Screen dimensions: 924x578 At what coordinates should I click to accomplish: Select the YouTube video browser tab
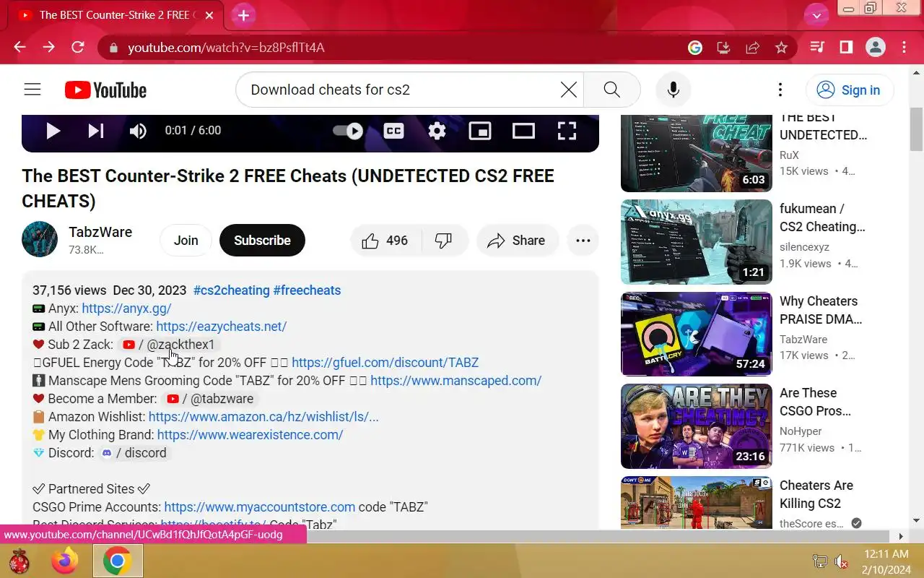pos(115,15)
